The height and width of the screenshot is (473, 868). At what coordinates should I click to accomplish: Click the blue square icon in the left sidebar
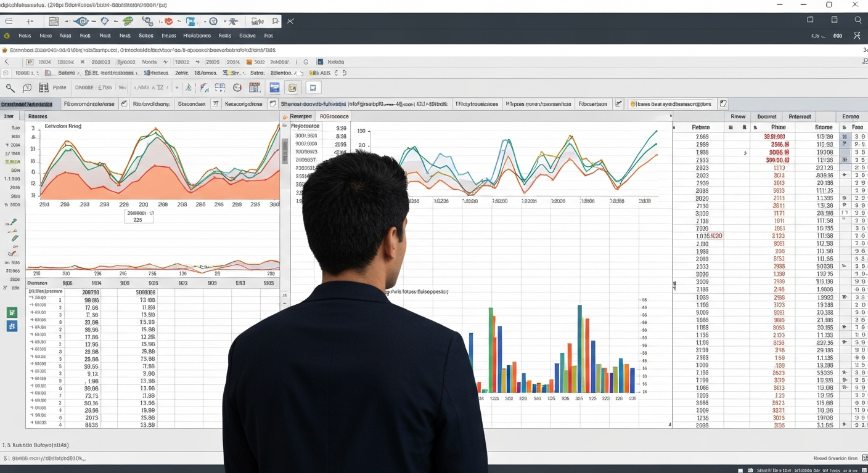click(x=12, y=326)
